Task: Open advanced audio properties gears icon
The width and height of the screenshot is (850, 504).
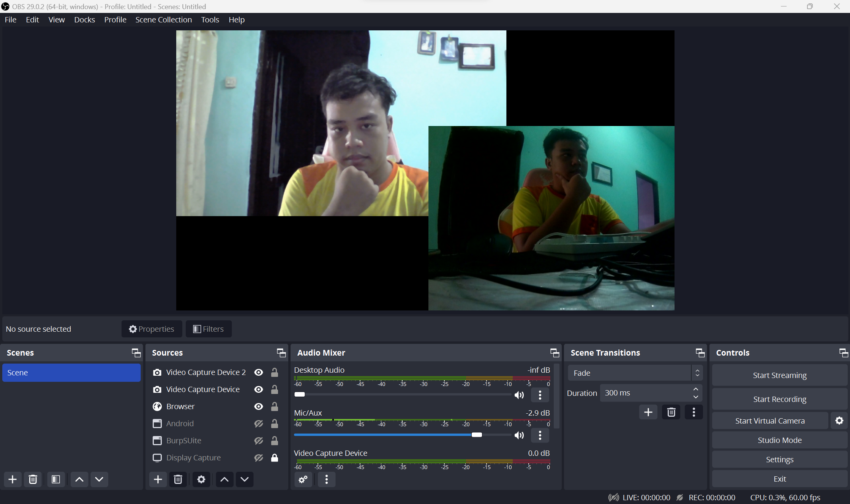Action: pyautogui.click(x=303, y=479)
